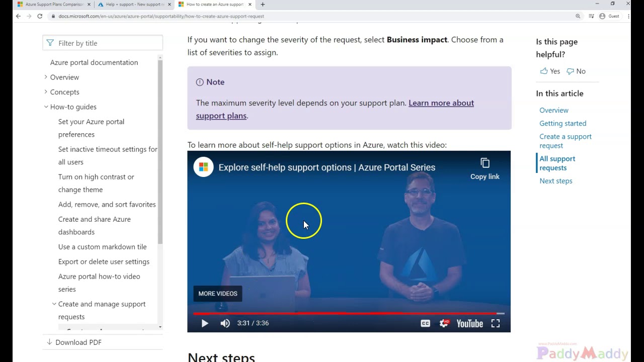Viewport: 644px width, 362px height.
Task: Open video quality settings gear
Action: click(x=444, y=323)
